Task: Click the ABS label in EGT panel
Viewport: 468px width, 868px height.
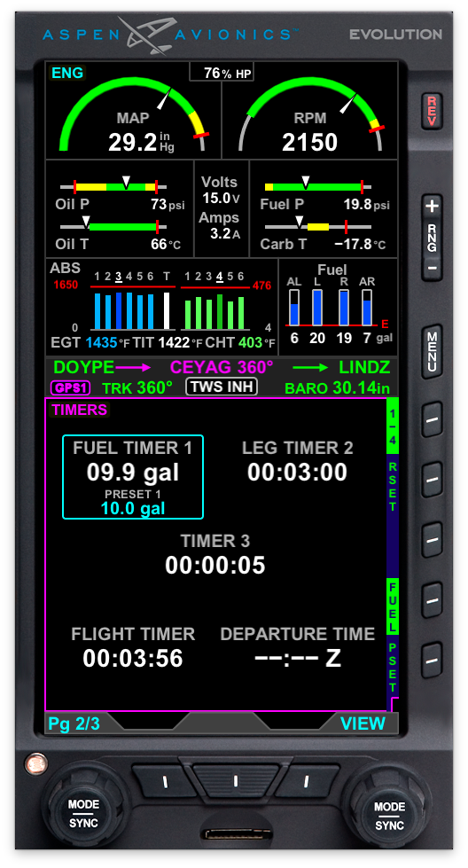Action: (65, 268)
